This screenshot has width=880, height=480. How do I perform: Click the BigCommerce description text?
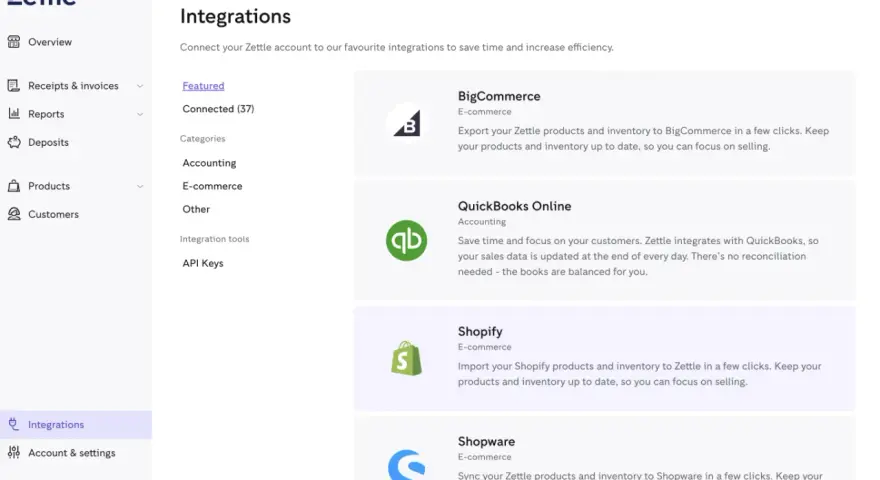coord(643,138)
